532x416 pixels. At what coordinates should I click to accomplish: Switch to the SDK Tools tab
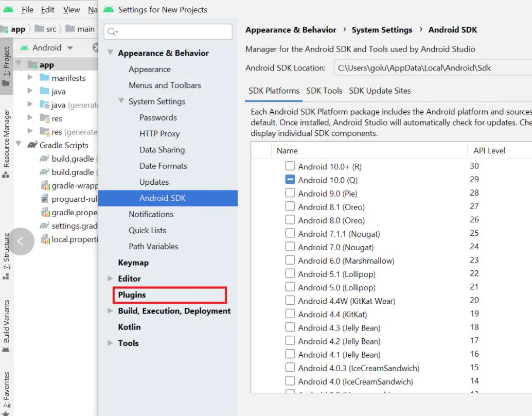coord(324,91)
